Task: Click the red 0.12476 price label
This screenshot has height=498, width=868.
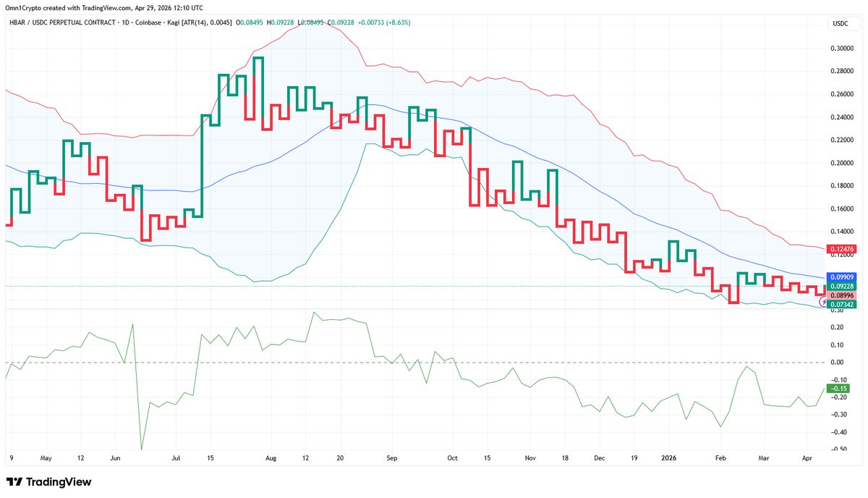Action: pyautogui.click(x=841, y=248)
